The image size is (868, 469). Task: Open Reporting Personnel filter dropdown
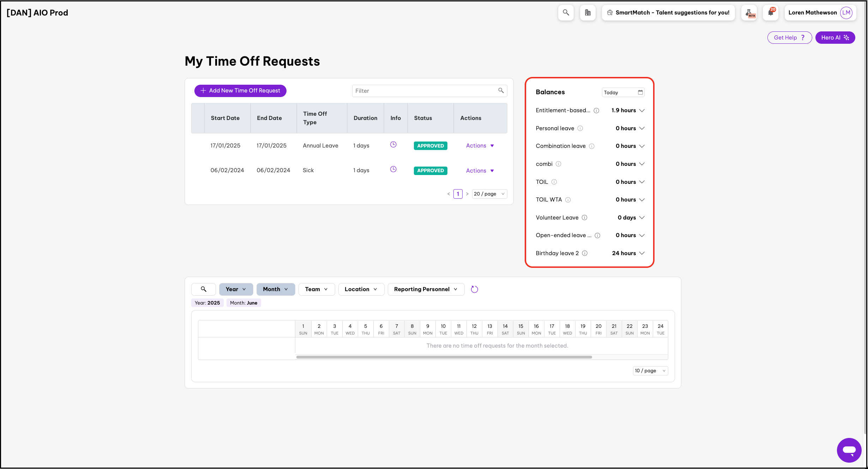point(426,289)
